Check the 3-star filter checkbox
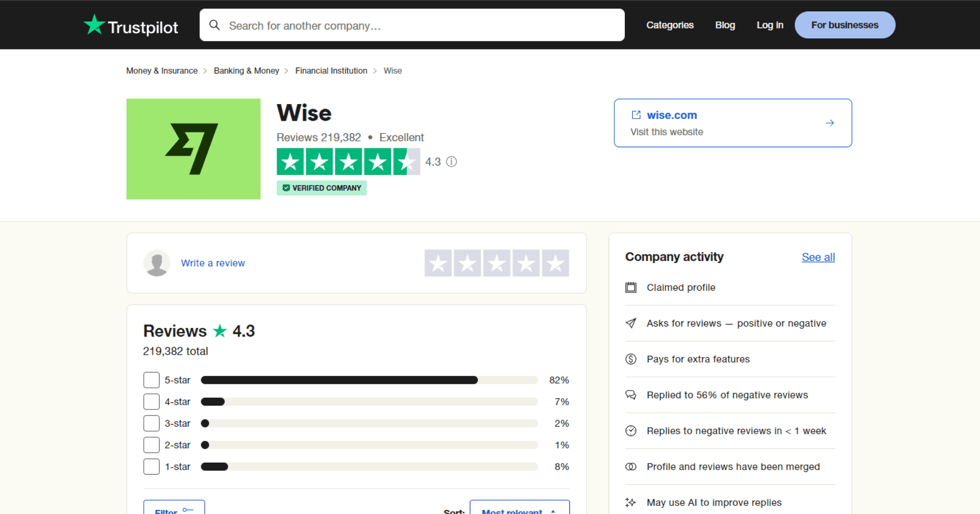 [x=151, y=423]
